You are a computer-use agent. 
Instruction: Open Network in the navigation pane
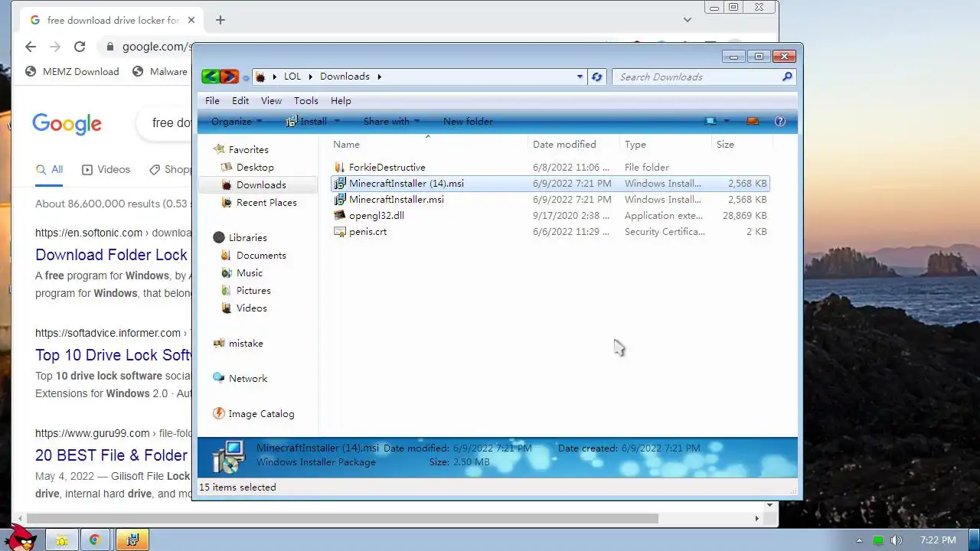(x=248, y=378)
